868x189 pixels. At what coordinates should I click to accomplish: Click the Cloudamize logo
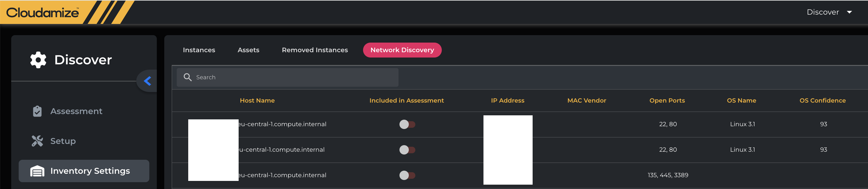tap(42, 12)
